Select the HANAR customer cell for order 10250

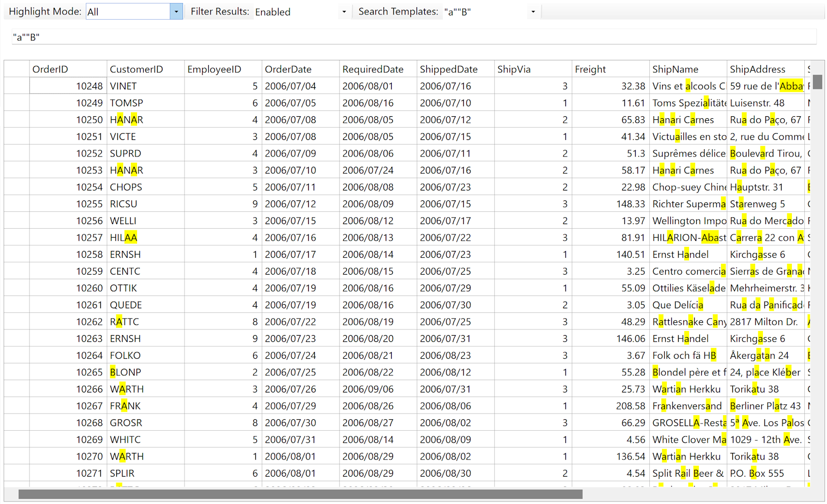146,120
